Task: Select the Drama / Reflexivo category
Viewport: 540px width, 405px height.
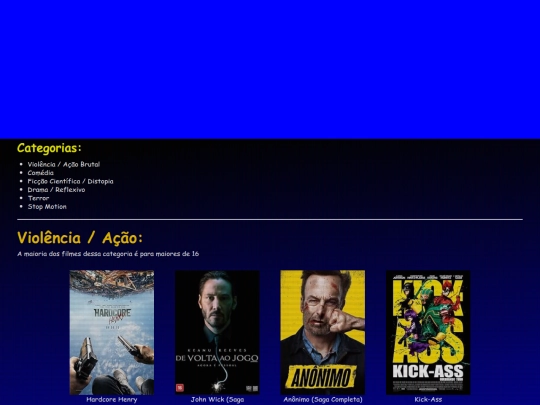Action: click(x=56, y=190)
